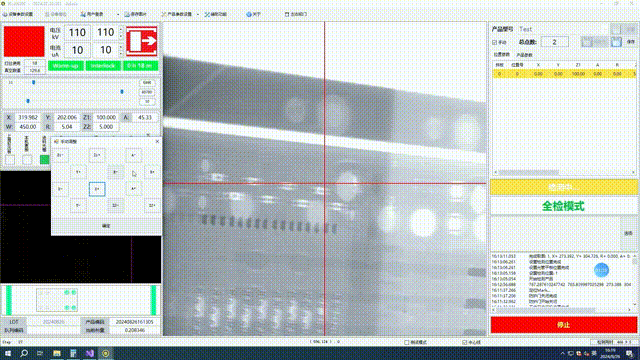The width and height of the screenshot is (640, 360).
Task: Click the middle image adjustment slider handle
Action: (122, 92)
